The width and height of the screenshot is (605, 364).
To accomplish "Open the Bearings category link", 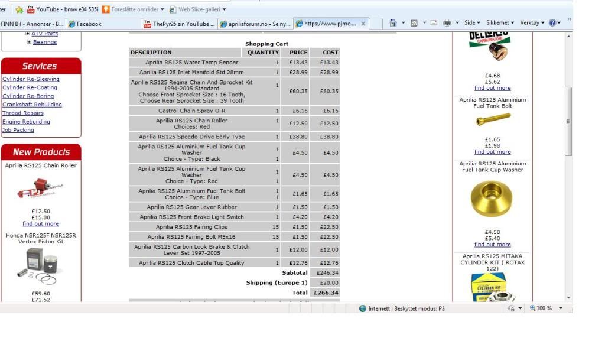I will pos(45,42).
